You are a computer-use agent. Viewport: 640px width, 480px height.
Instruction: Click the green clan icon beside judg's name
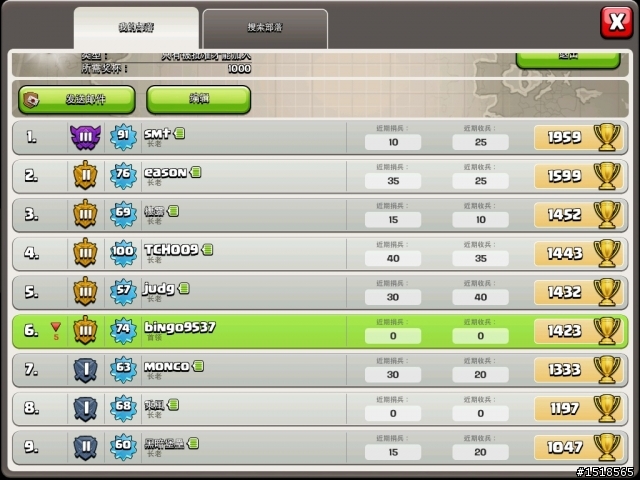point(184,289)
